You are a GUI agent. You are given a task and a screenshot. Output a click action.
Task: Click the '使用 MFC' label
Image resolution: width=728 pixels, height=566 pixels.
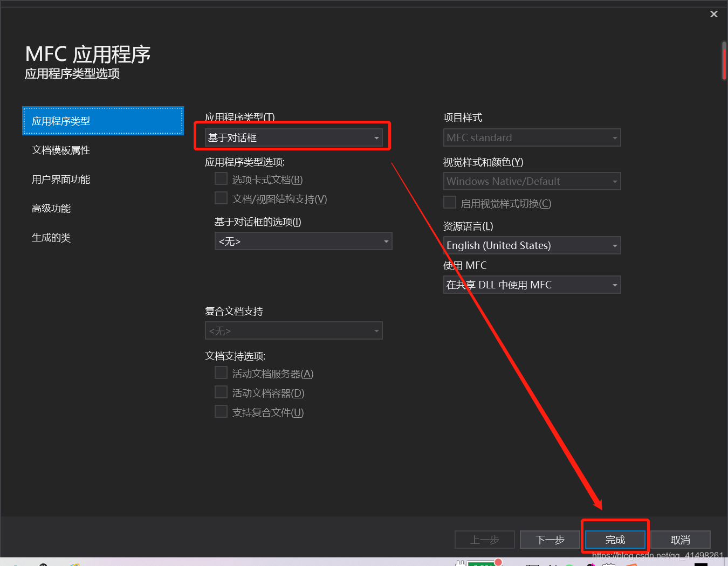(x=465, y=265)
